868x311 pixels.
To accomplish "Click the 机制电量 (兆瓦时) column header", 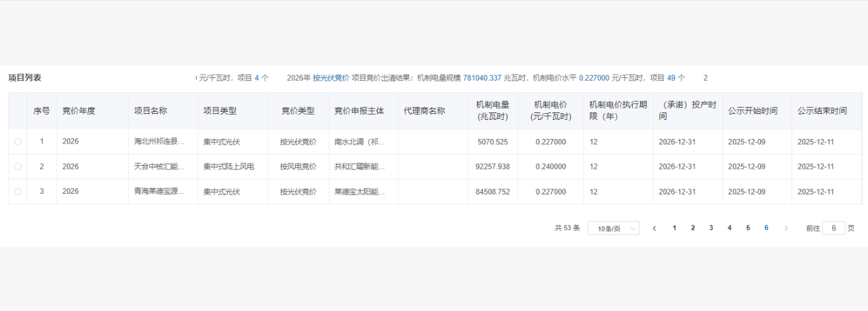I will coord(492,110).
